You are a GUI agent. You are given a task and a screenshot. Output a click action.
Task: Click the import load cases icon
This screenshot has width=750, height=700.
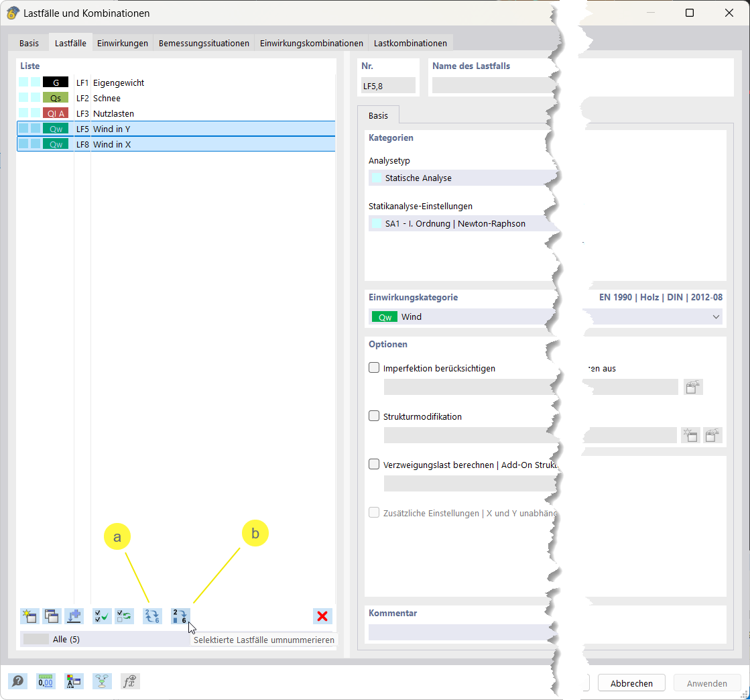pos(74,616)
